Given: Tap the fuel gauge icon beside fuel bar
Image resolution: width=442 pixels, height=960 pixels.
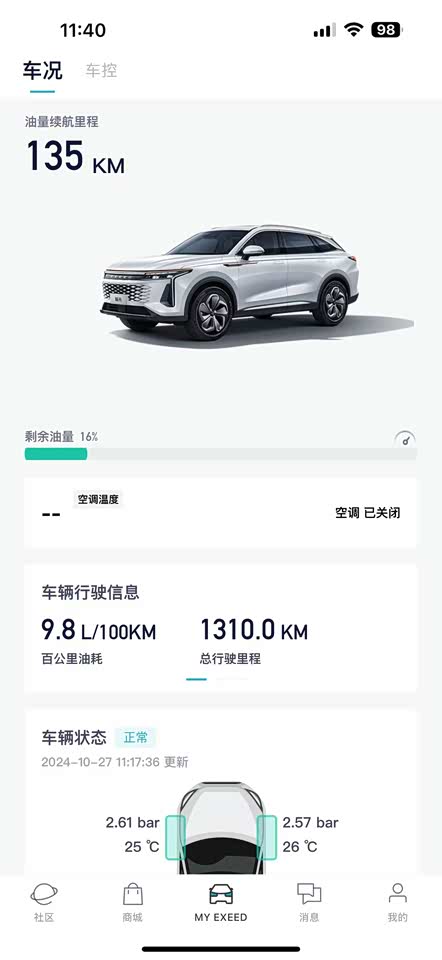Looking at the screenshot, I should (405, 440).
